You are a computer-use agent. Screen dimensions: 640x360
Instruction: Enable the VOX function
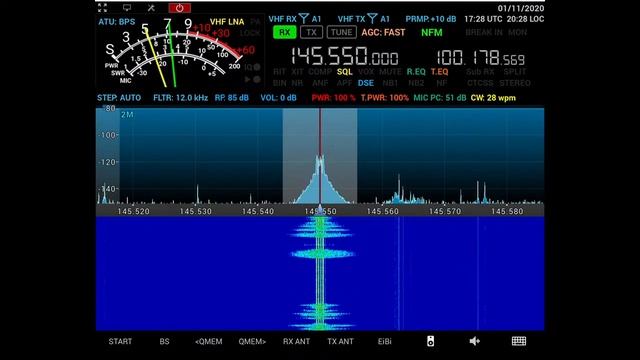pyautogui.click(x=366, y=72)
